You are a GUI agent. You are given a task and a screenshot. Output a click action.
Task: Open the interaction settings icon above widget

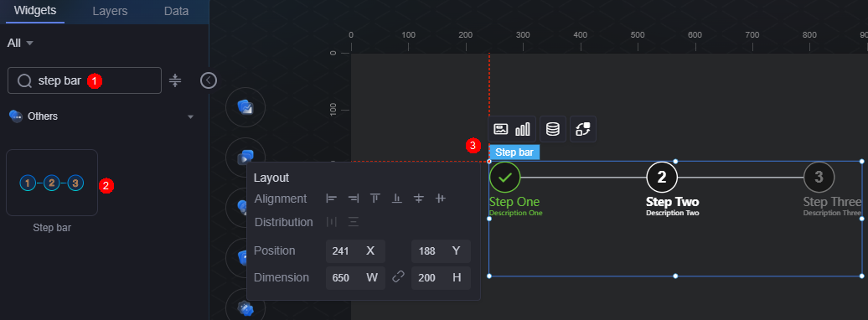coord(583,129)
